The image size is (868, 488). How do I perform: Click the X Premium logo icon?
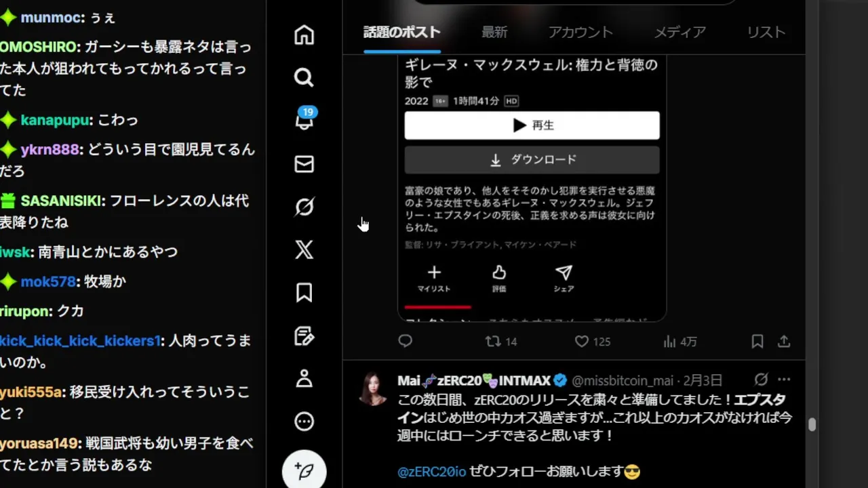304,249
